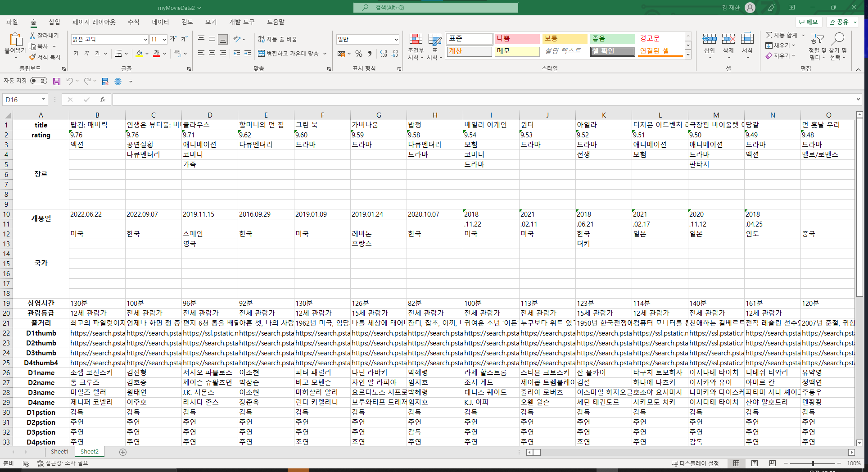Expand the formula bar

pos(858,100)
